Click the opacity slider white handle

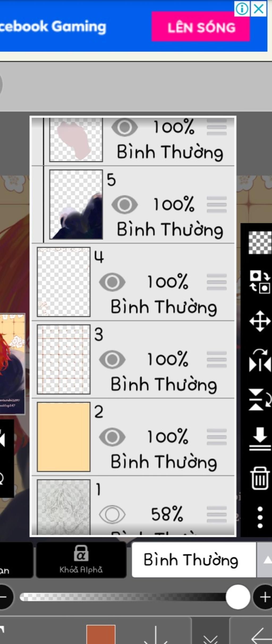click(238, 597)
